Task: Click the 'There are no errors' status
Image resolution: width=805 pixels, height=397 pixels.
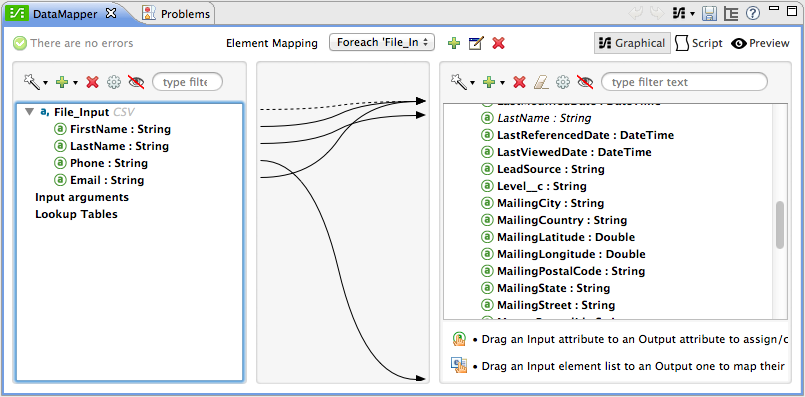Action: [73, 43]
